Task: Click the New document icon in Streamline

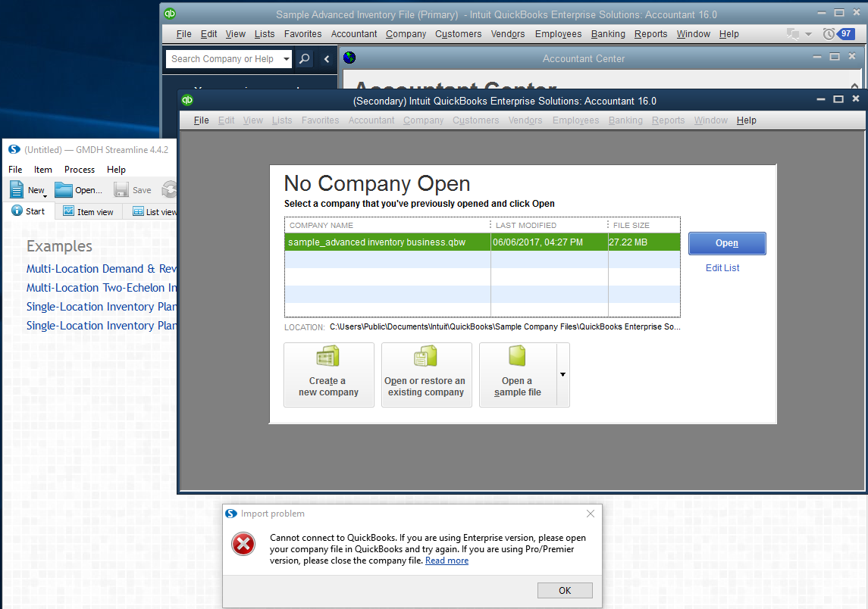Action: [17, 190]
